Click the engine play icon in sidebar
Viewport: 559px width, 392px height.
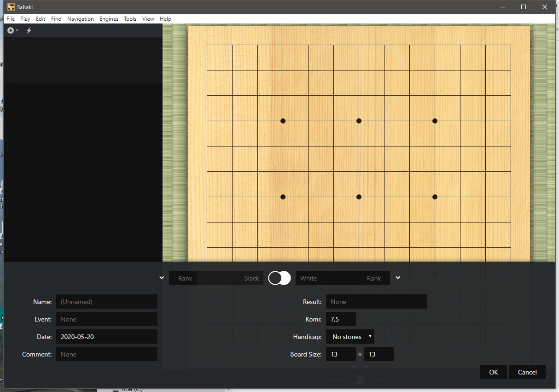(11, 30)
